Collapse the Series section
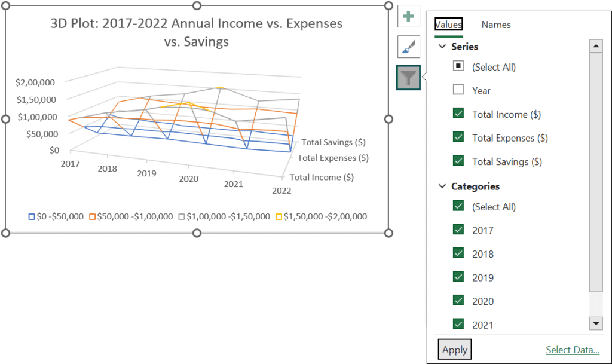 443,46
